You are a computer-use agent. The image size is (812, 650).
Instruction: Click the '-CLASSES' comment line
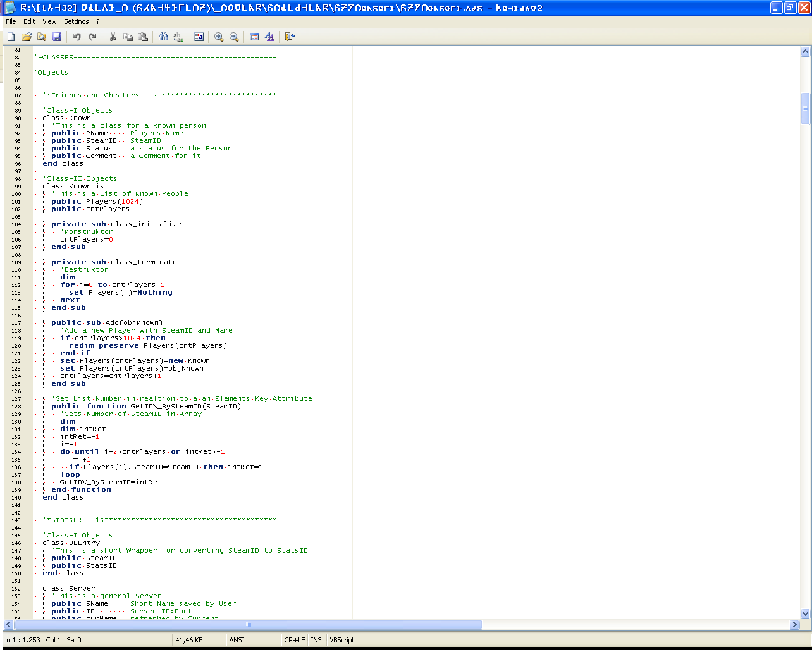pyautogui.click(x=156, y=57)
